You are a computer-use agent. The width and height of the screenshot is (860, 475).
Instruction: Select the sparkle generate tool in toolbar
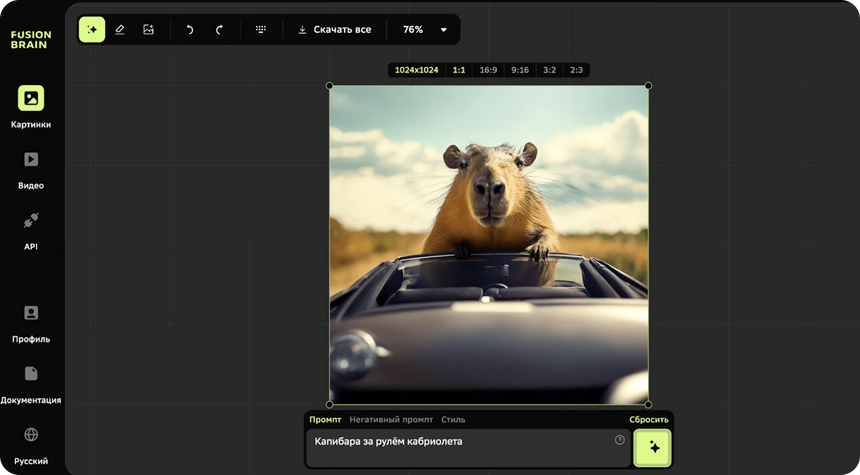tap(92, 30)
